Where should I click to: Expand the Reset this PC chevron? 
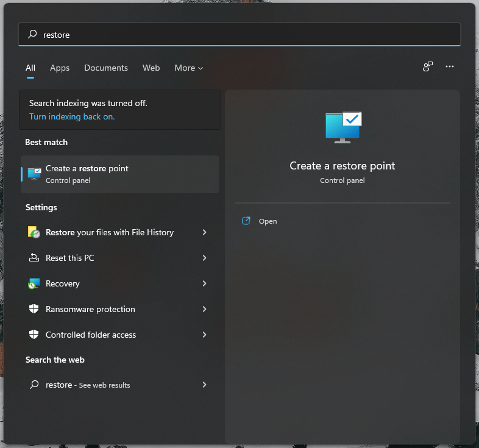point(204,258)
